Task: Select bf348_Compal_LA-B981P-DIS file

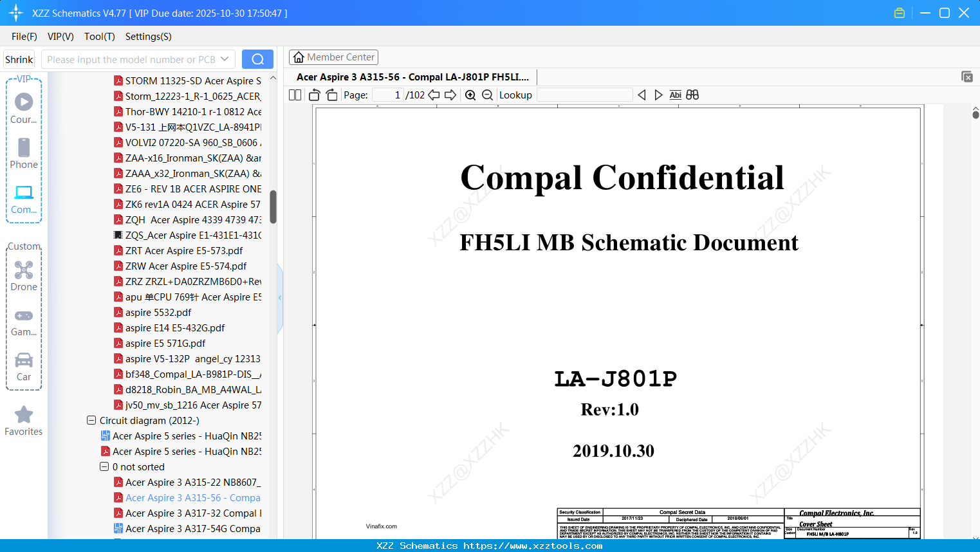Action: coord(193,374)
